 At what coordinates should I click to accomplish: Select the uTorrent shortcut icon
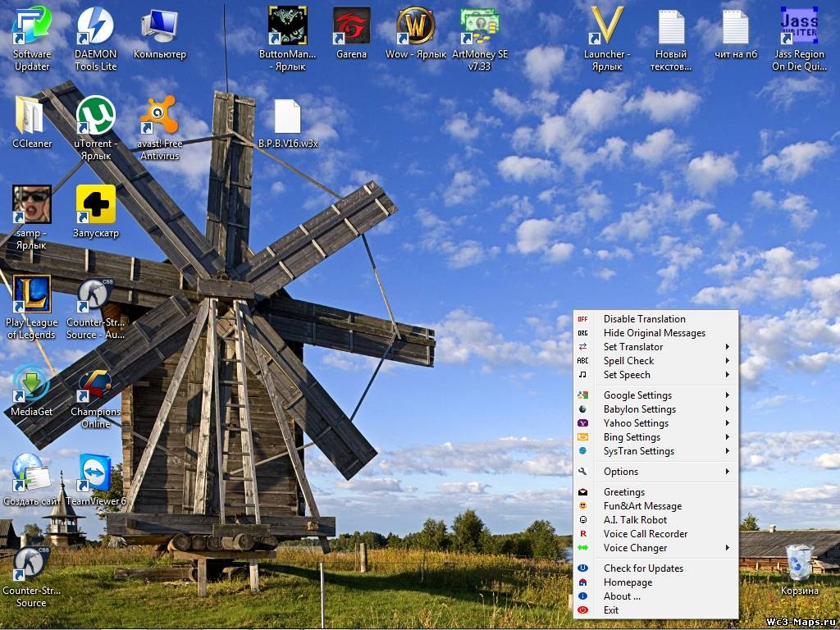pos(96,116)
